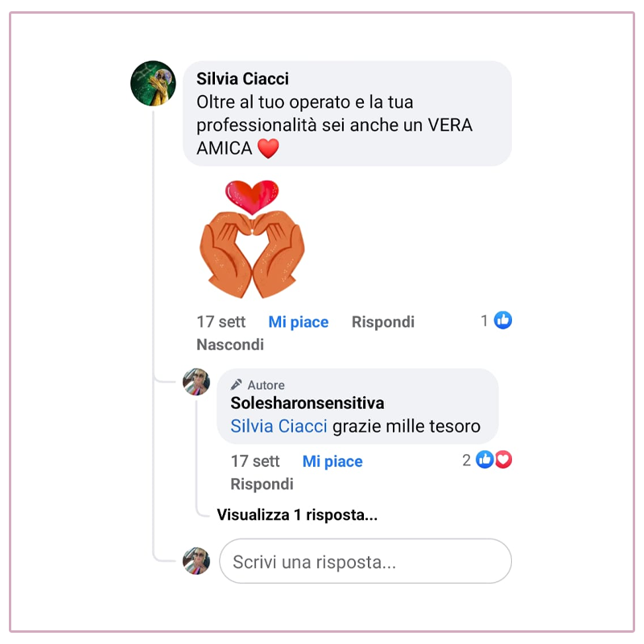This screenshot has height=644, width=644.
Task: Expand Visualizza 1 risposta
Action: click(297, 514)
